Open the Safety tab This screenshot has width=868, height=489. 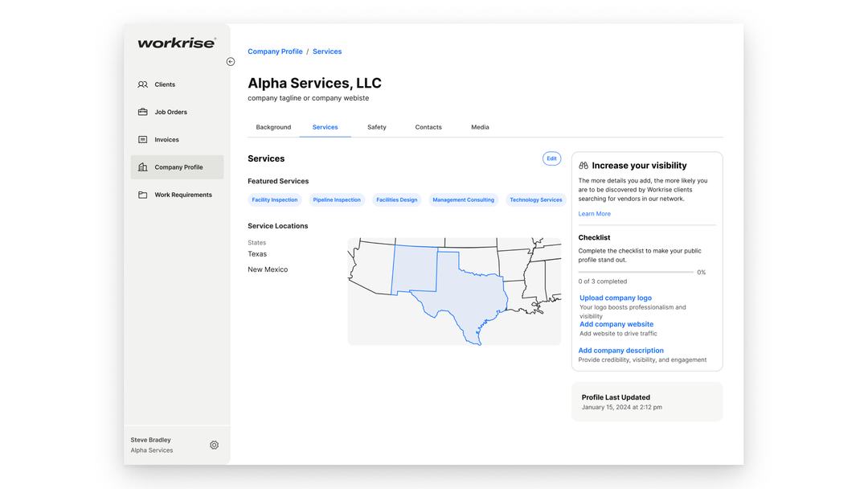tap(377, 127)
